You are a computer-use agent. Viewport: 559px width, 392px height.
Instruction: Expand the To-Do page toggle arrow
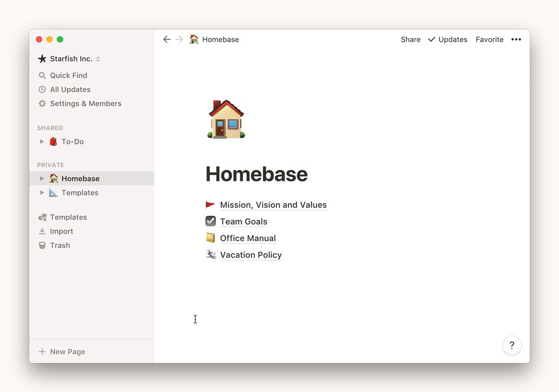(x=42, y=142)
